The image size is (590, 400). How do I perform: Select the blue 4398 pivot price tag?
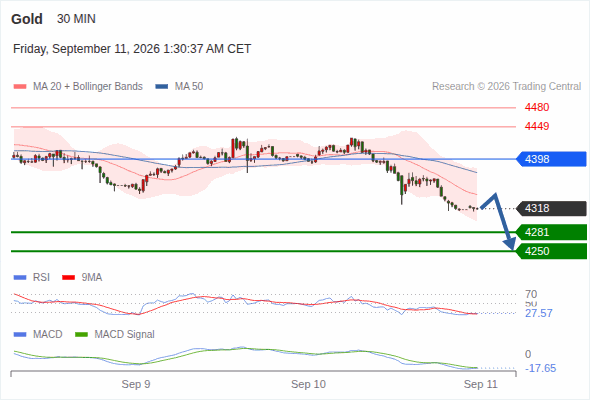[551, 159]
